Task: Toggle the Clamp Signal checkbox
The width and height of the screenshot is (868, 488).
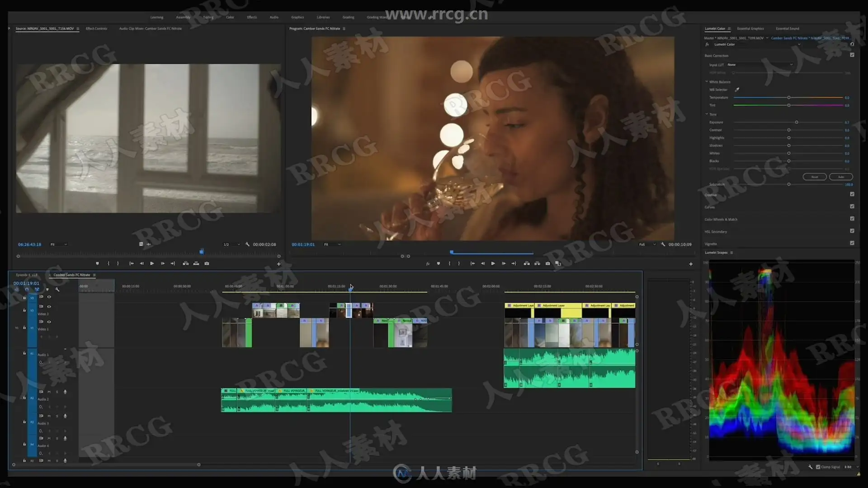Action: [818, 467]
